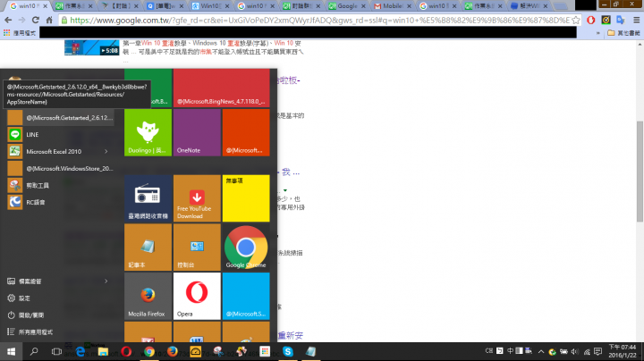Open the Duolingo tile
This screenshot has width=644, height=361.
[x=148, y=132]
